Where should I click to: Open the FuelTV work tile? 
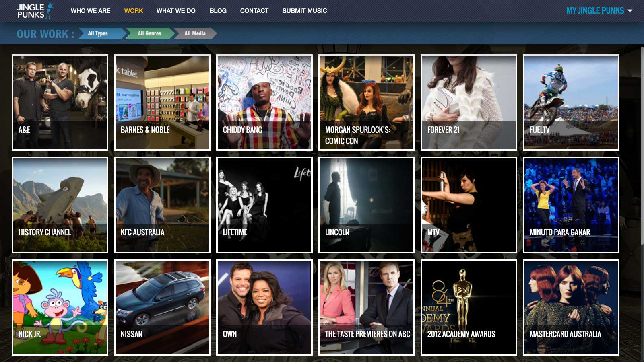coord(571,103)
